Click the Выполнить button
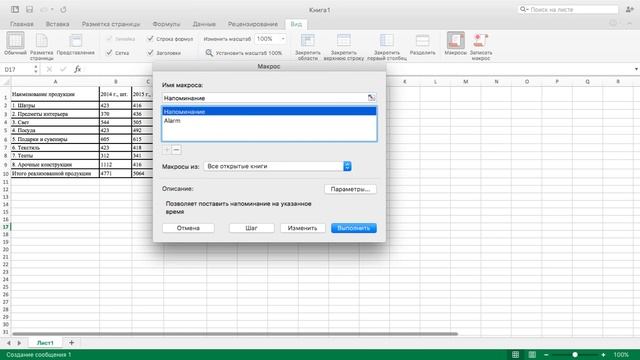 click(354, 228)
